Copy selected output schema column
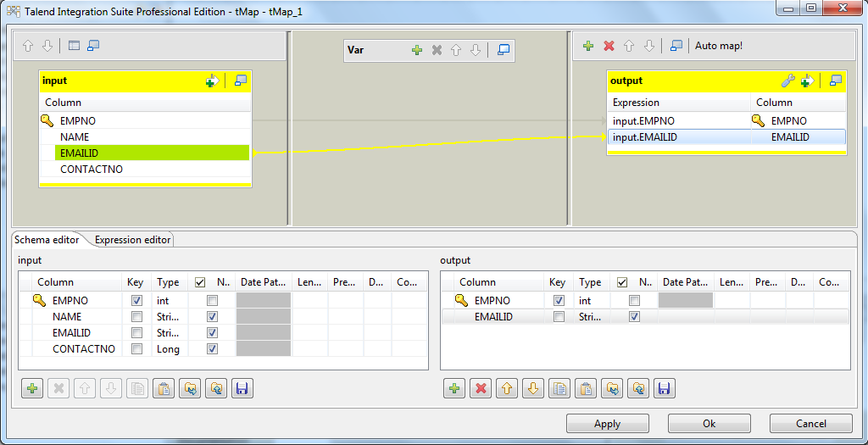The width and height of the screenshot is (868, 445). click(x=559, y=388)
